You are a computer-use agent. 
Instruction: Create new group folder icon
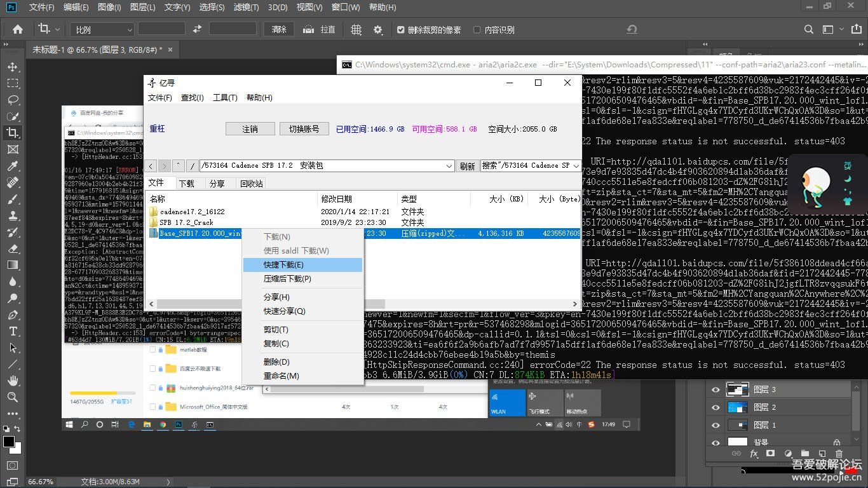tap(805, 454)
